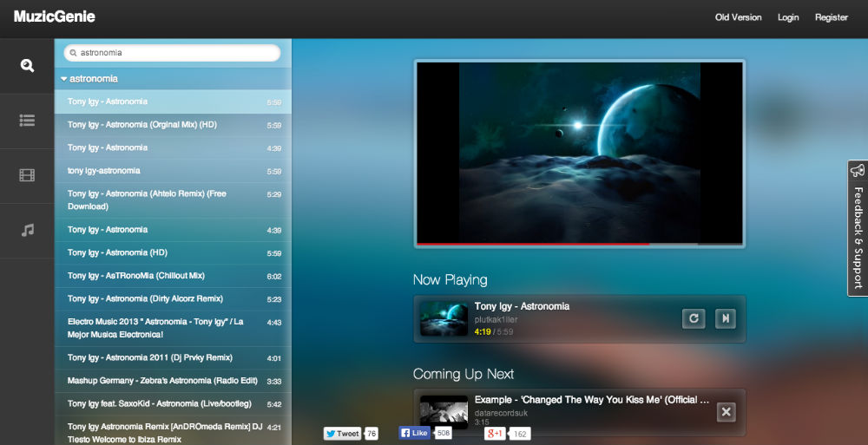
Task: Open the Register link
Action: (831, 17)
